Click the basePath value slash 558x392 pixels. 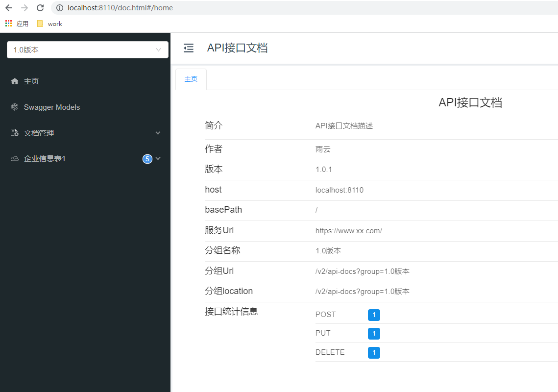point(316,210)
